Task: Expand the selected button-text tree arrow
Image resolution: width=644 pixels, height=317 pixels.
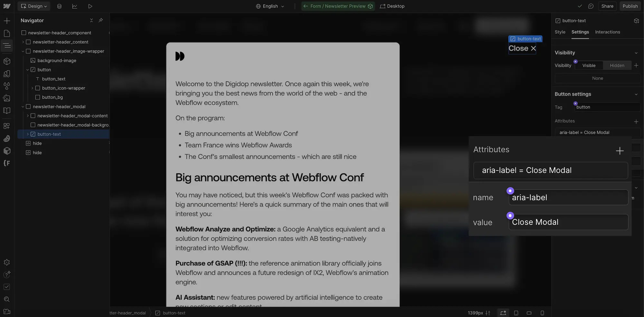Action: (x=28, y=134)
